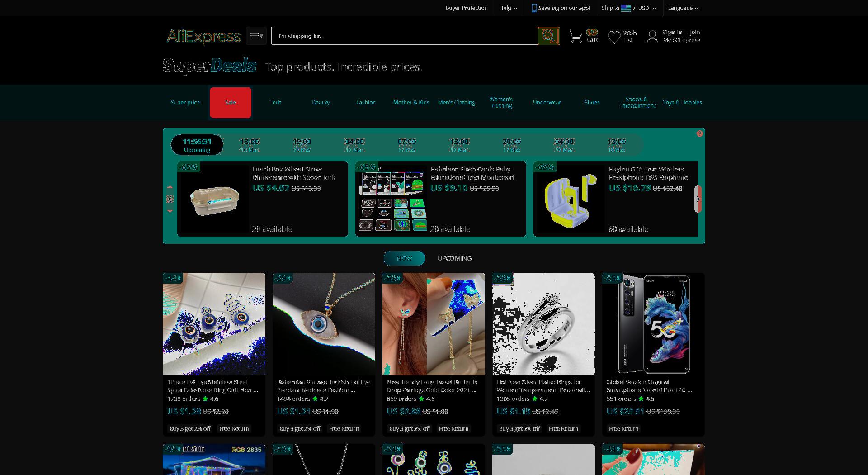Click the red question mark help icon
Screen dimensions: 868x475
[x=700, y=133]
